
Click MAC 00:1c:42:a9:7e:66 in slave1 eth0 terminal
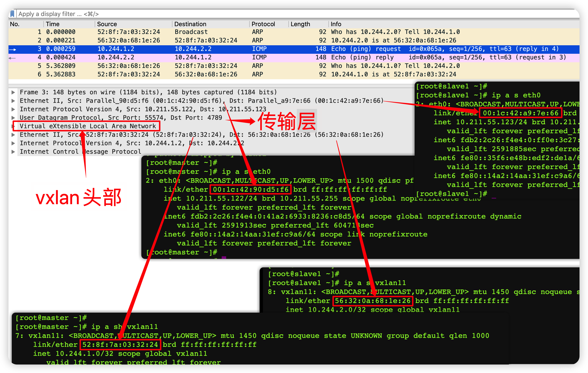521,113
